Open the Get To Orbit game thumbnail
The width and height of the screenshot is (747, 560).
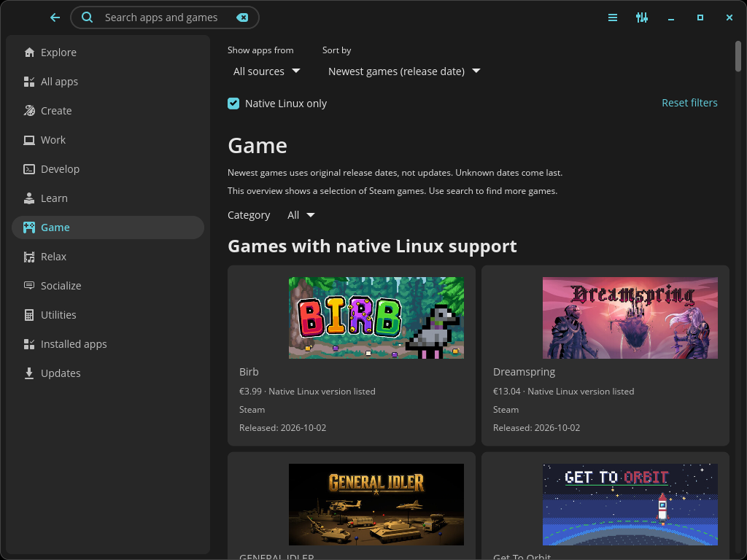point(630,505)
